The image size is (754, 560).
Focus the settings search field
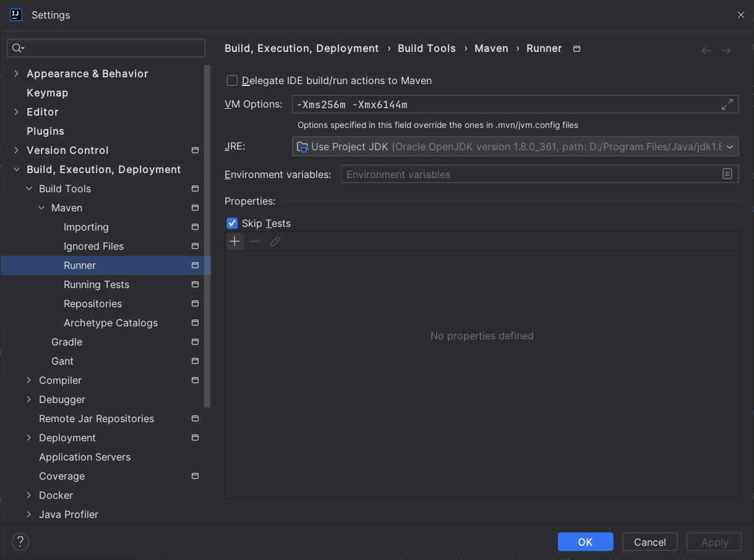(106, 48)
